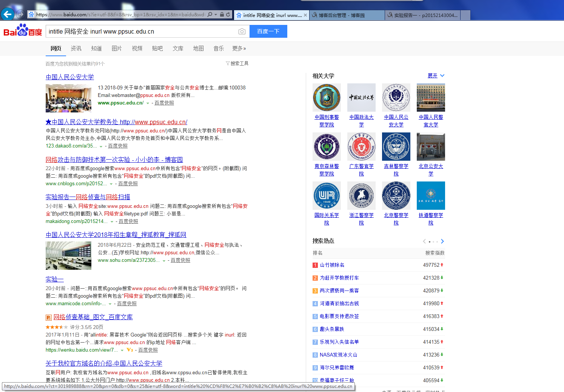Expand the dropdown arrow beside www.sohu.com
The image size is (564, 392).
(x=164, y=261)
